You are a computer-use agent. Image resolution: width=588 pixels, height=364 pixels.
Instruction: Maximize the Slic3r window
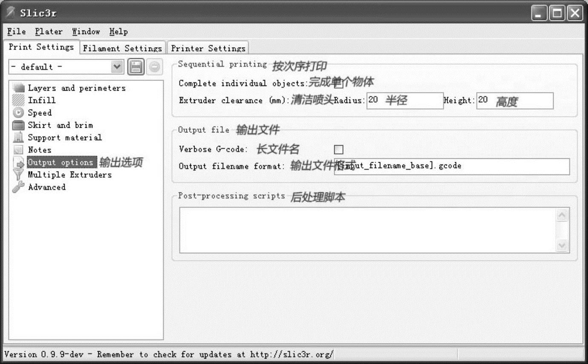557,14
